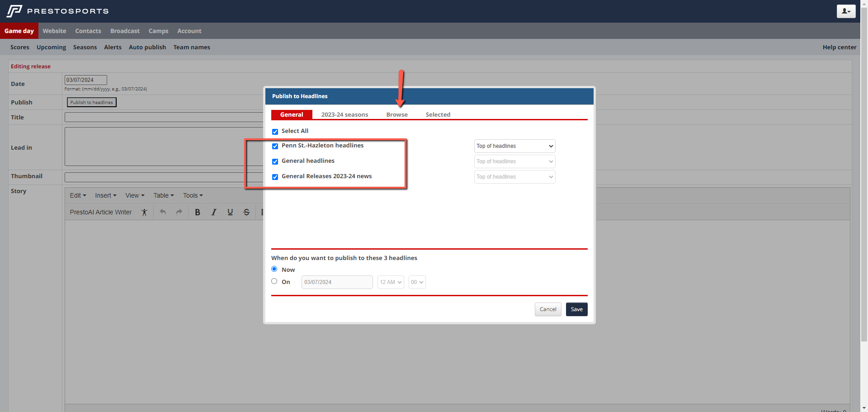Click the redo arrow in editor toolbar
This screenshot has height=412, width=868.
(x=179, y=212)
